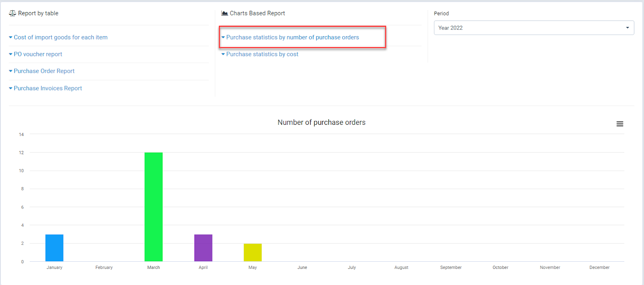This screenshot has width=644, height=285.
Task: Open the chart hamburger context menu
Action: click(619, 124)
